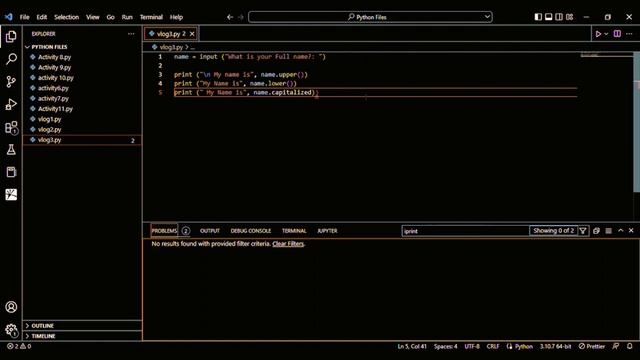The width and height of the screenshot is (640, 360).
Task: Open the Manage gear icon
Action: (x=11, y=329)
